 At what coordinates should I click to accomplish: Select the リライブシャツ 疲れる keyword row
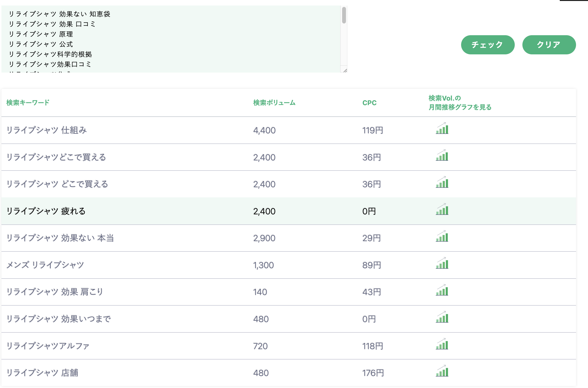46,211
